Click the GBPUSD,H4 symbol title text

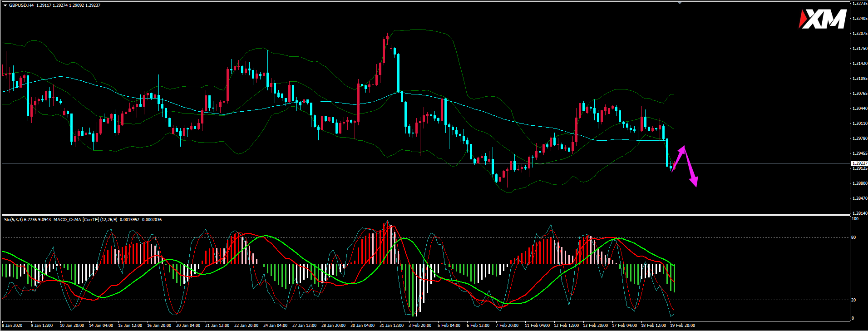point(21,5)
